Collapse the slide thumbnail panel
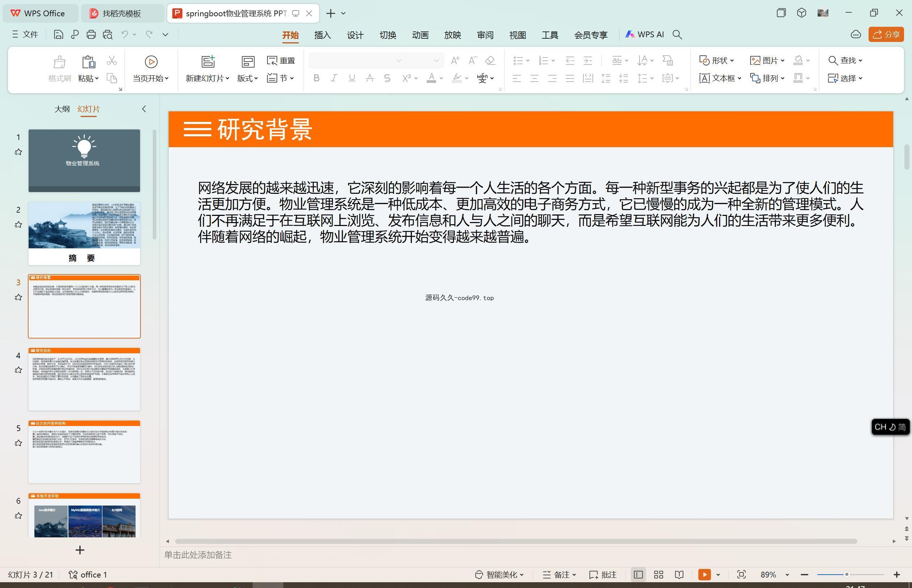The width and height of the screenshot is (912, 588). click(144, 109)
